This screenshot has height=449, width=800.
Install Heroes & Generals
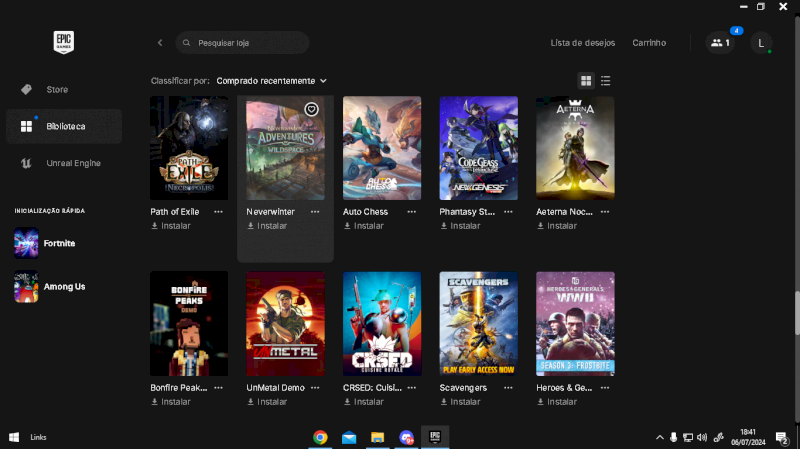pos(557,402)
